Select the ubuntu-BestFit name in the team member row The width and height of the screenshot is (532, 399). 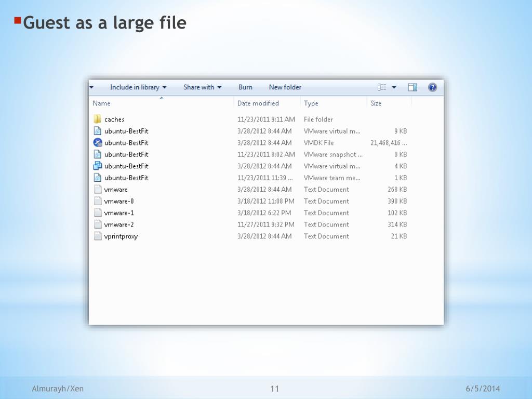coord(126,178)
